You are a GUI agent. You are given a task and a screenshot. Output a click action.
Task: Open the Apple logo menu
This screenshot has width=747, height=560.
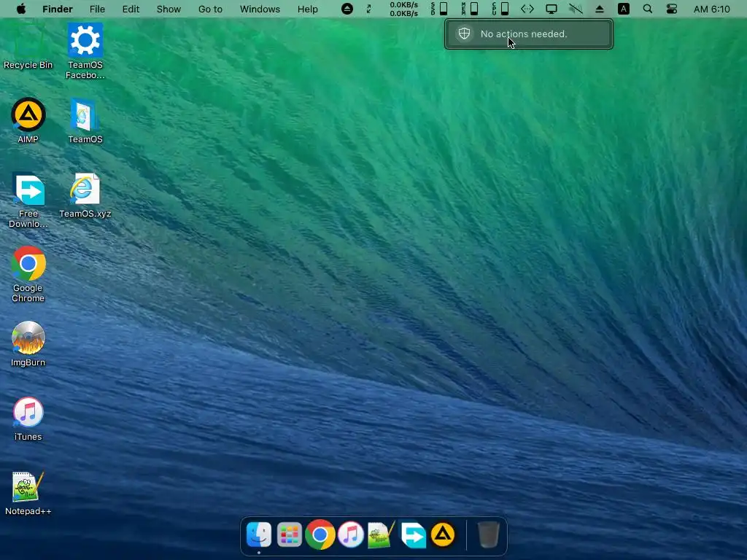click(x=21, y=9)
